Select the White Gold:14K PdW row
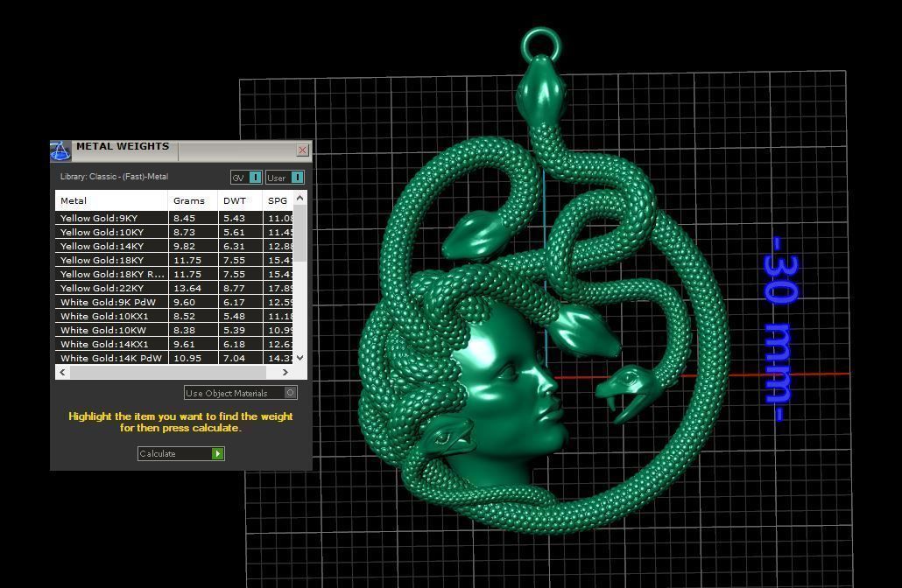This screenshot has height=588, width=902. tap(174, 358)
